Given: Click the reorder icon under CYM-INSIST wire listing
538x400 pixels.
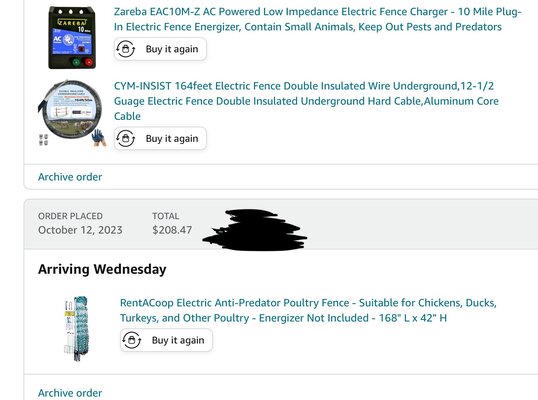Looking at the screenshot, I should click(125, 139).
